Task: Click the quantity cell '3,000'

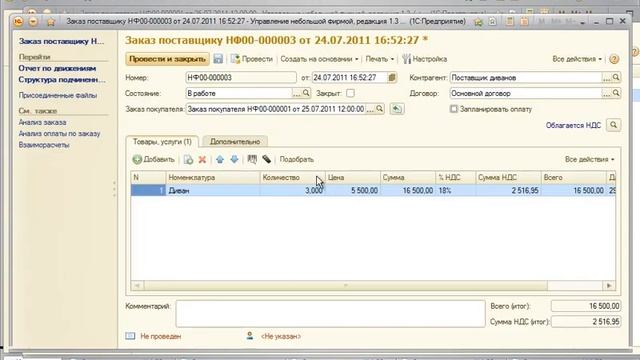Action: pyautogui.click(x=293, y=190)
